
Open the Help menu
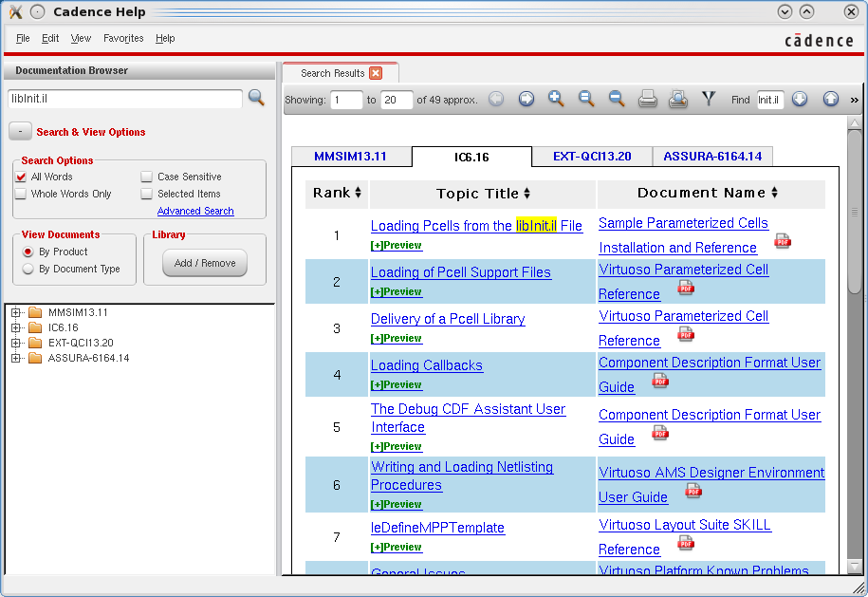(165, 38)
